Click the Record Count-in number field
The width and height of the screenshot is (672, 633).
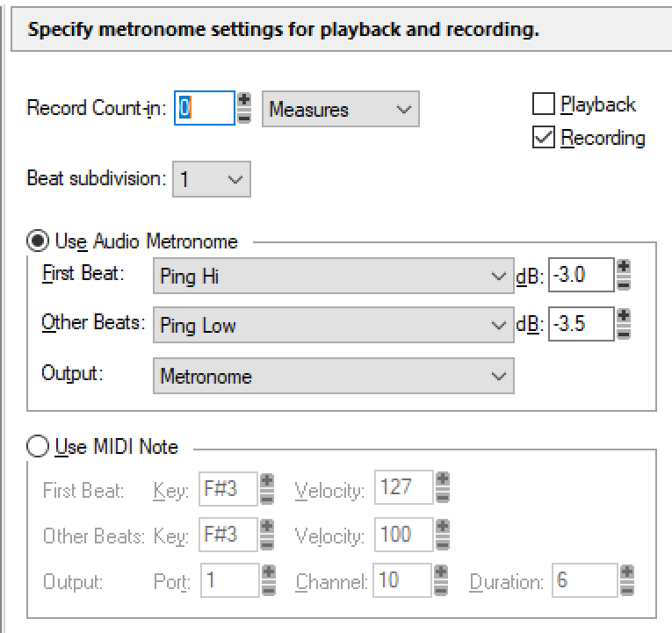coord(205,108)
